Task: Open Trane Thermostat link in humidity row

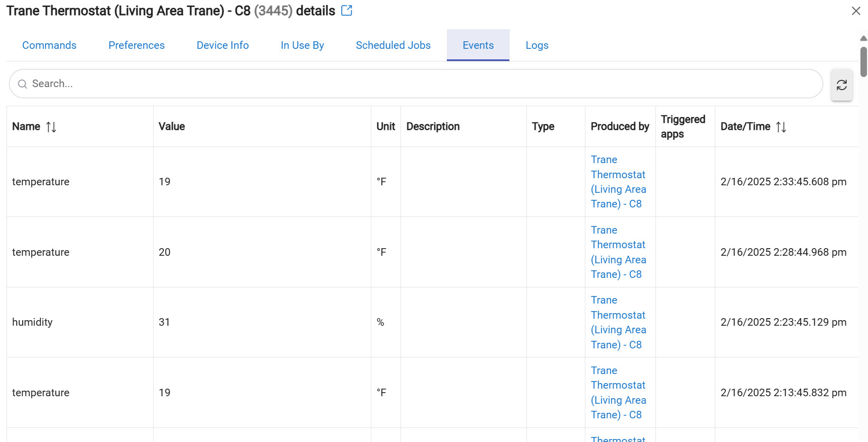Action: click(x=619, y=322)
